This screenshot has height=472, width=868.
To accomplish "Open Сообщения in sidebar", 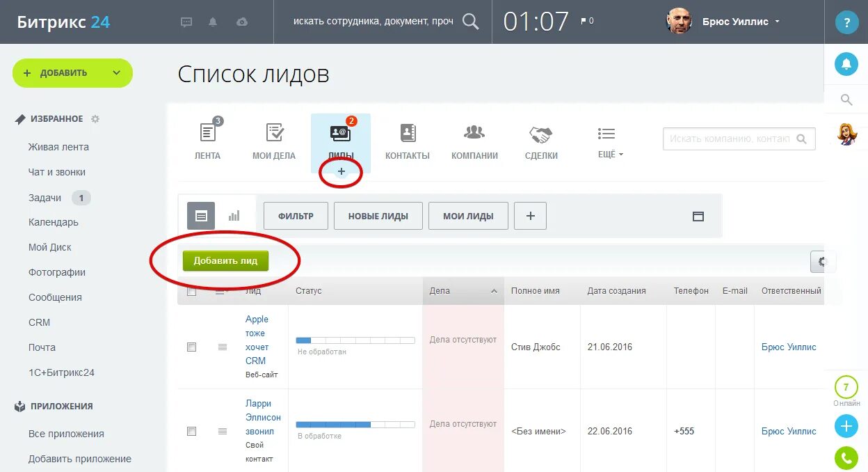I will click(55, 297).
